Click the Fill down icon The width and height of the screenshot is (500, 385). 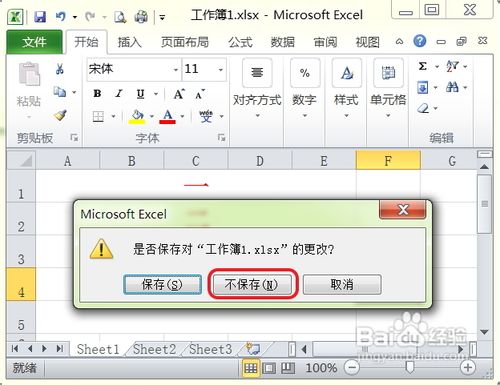coord(423,88)
